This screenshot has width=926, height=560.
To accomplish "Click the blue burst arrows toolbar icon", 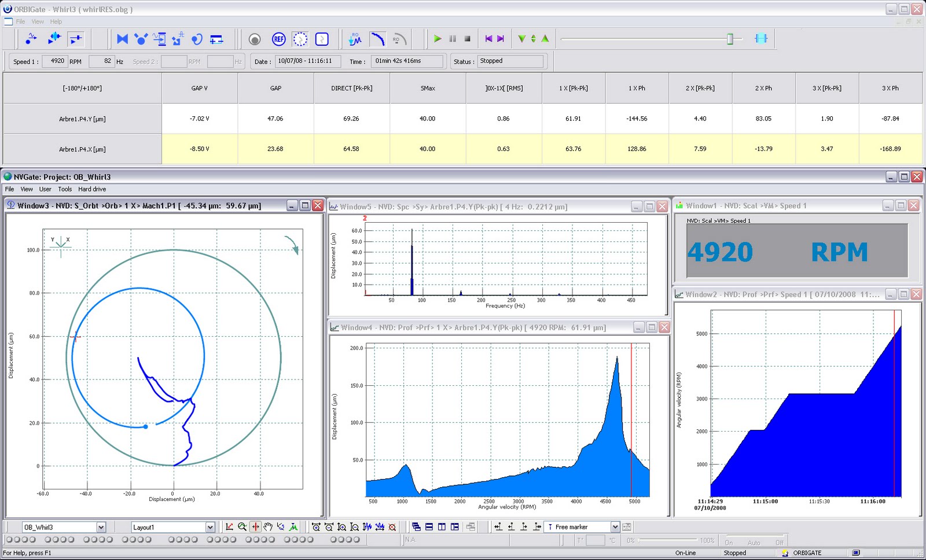I will coord(54,39).
